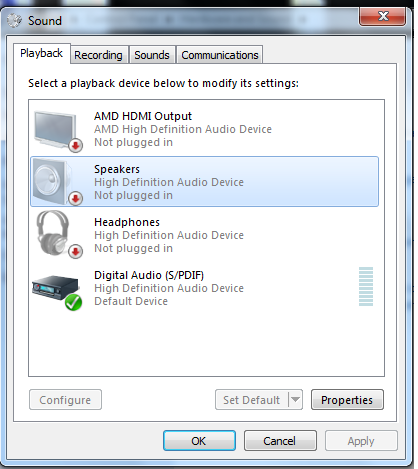Select the Playback tab

coord(42,53)
